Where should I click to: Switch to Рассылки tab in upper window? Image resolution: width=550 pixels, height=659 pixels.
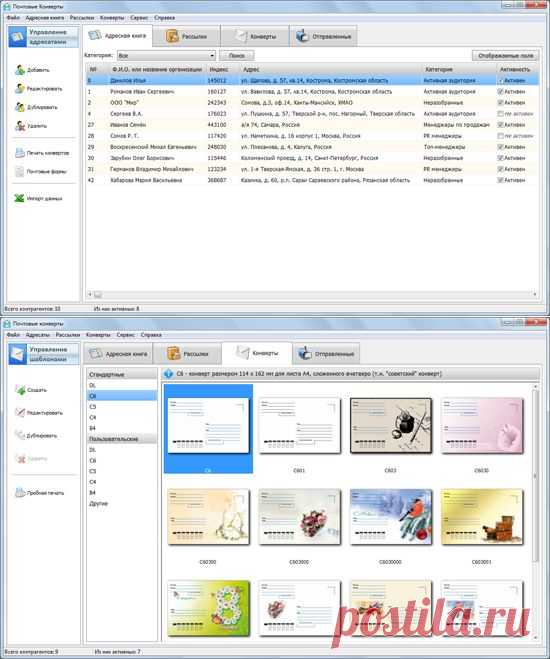[x=187, y=36]
